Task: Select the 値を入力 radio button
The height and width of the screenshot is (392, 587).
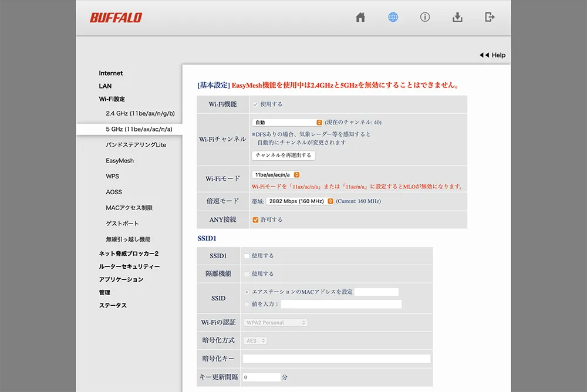Action: point(247,304)
